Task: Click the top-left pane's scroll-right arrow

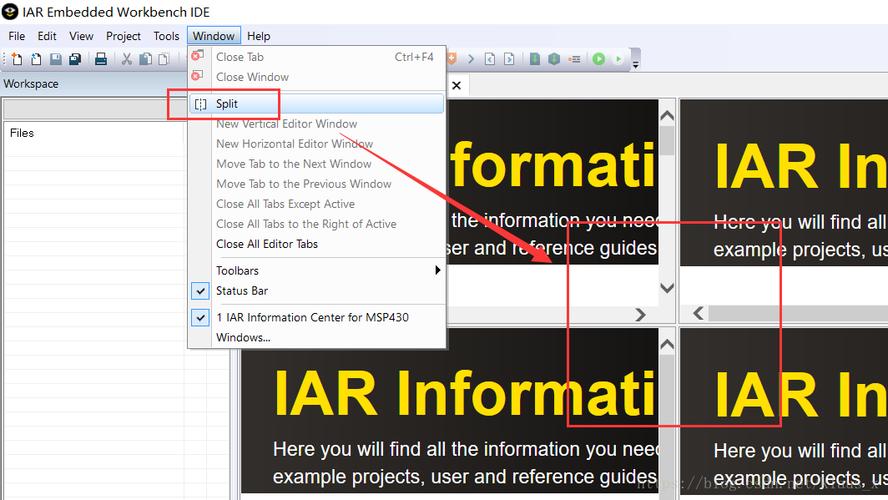Action: click(x=641, y=314)
